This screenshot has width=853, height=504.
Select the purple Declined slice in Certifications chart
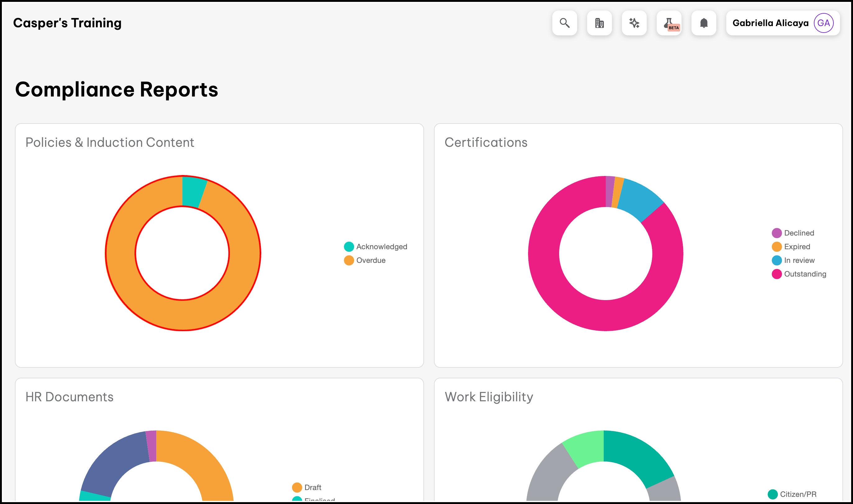pyautogui.click(x=610, y=191)
